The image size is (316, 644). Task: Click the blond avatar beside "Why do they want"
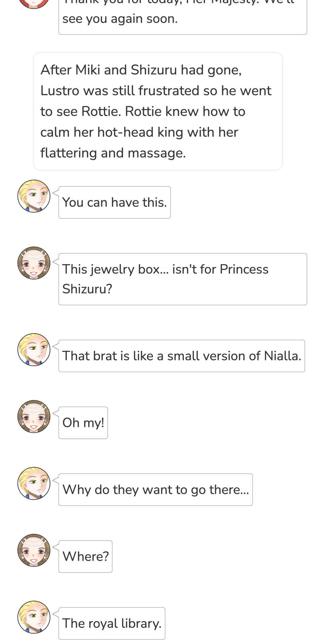point(34,484)
